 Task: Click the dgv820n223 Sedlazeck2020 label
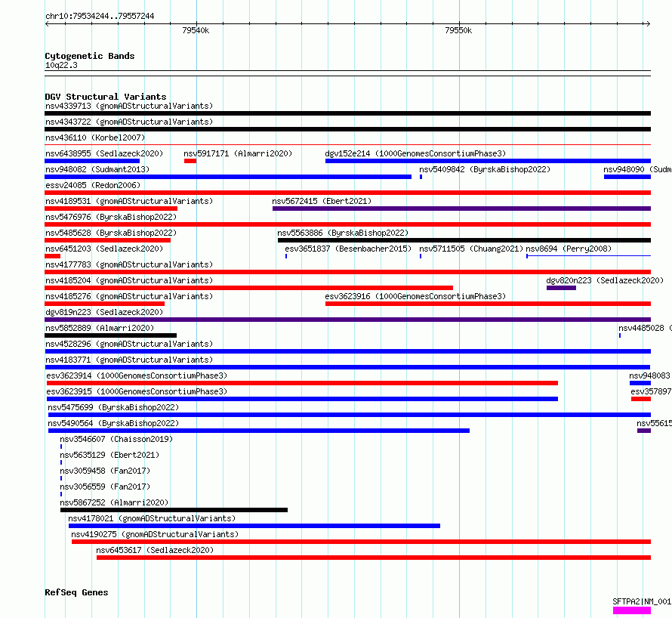pos(605,280)
